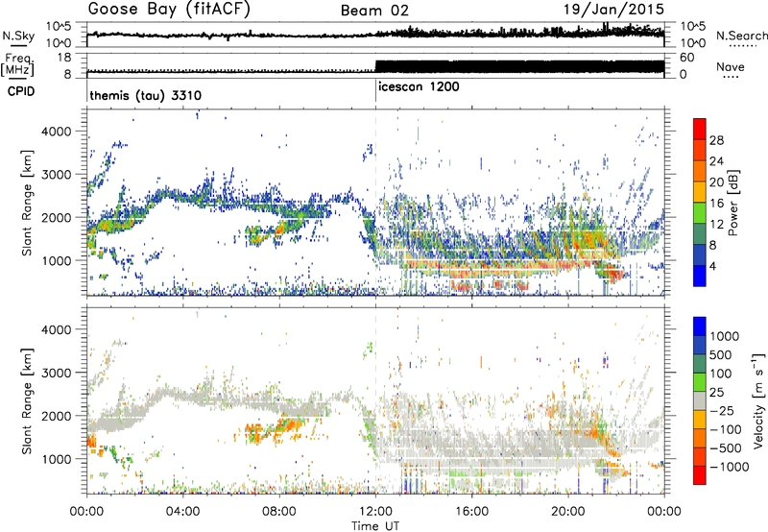Select the "4" power colorbar tick
The width and height of the screenshot is (768, 532).
[x=713, y=266]
